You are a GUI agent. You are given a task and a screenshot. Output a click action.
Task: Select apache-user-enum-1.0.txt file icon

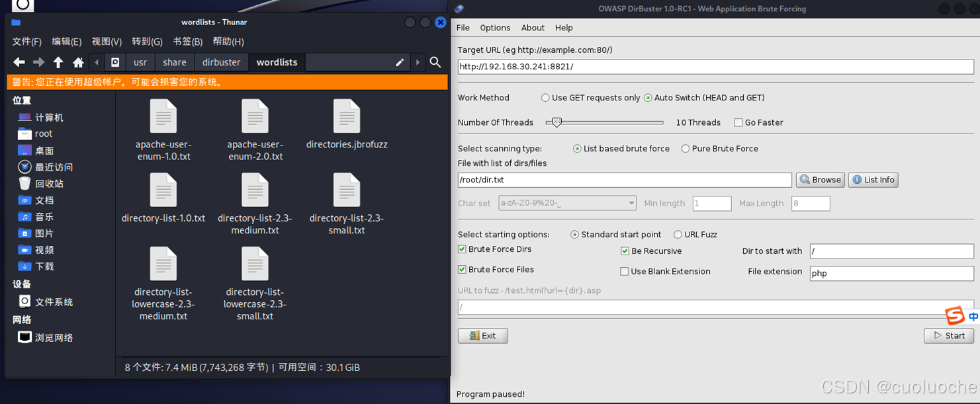163,116
